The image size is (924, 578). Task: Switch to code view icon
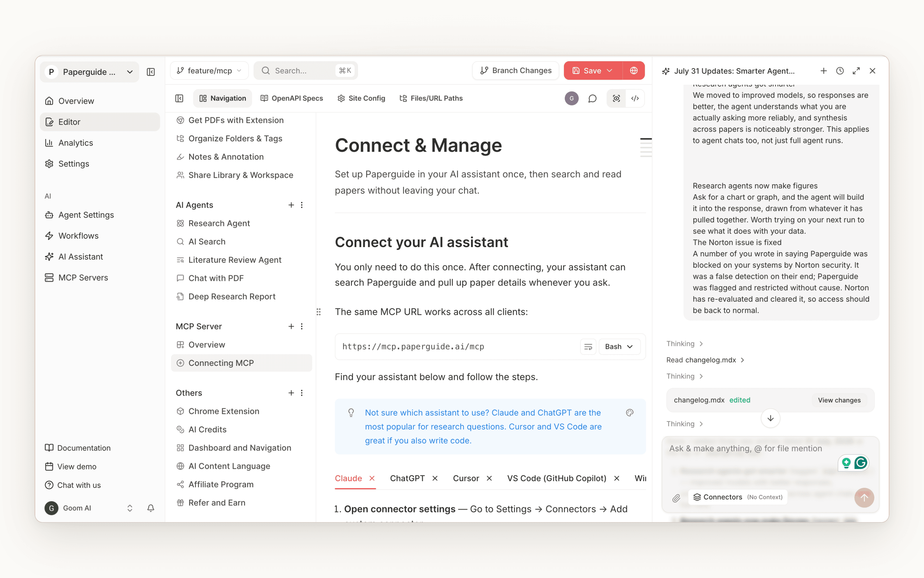635,98
